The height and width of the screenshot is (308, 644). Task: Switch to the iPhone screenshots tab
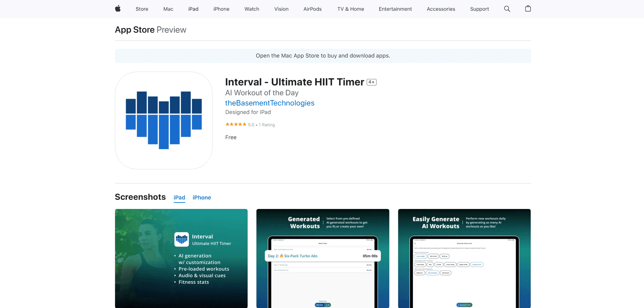point(202,197)
